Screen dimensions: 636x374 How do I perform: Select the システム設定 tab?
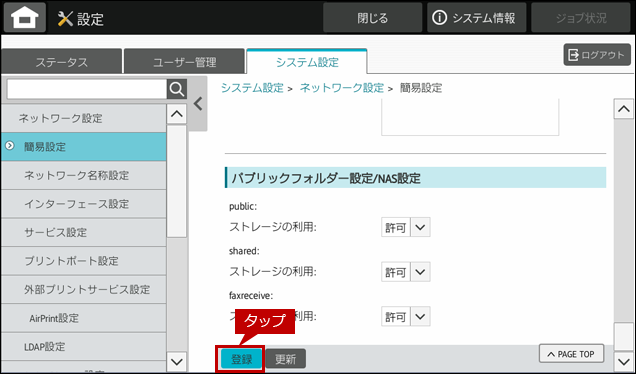click(x=307, y=62)
